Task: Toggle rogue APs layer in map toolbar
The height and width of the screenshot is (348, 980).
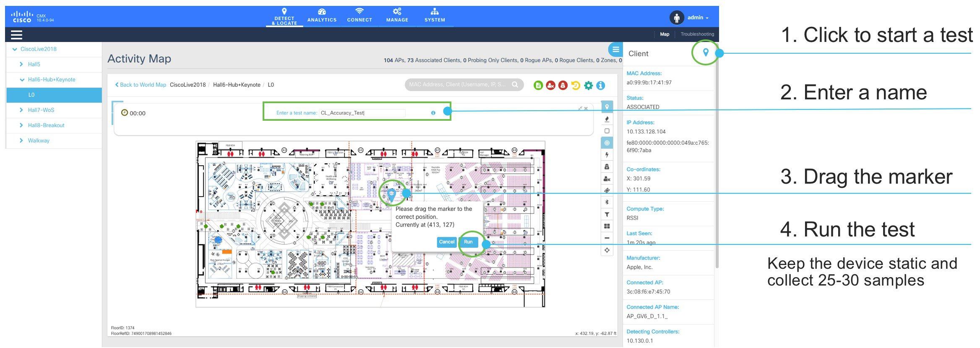Action: [x=607, y=167]
